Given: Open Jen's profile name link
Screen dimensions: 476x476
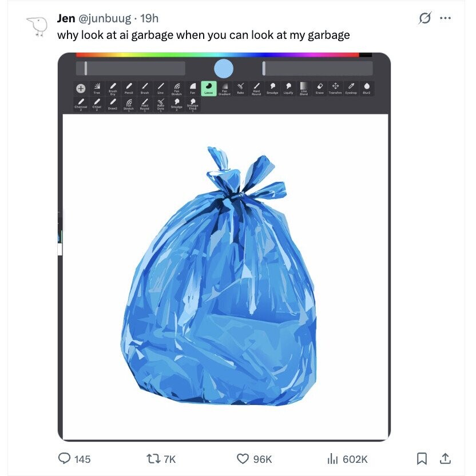Looking at the screenshot, I should click(x=66, y=19).
